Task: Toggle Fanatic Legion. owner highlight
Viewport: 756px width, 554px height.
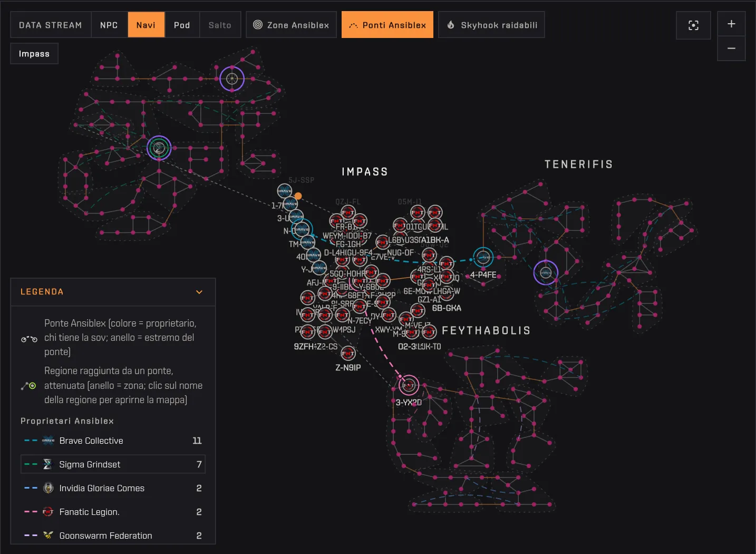Action: (x=113, y=512)
